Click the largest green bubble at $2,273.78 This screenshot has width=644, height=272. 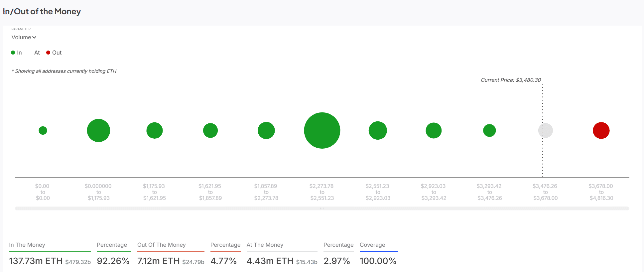322,130
